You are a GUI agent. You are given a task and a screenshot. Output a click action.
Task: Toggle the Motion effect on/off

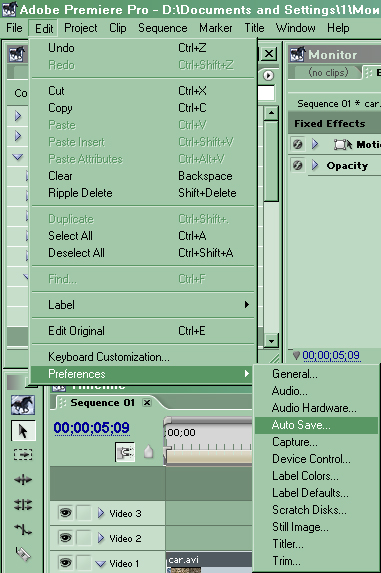click(x=298, y=144)
